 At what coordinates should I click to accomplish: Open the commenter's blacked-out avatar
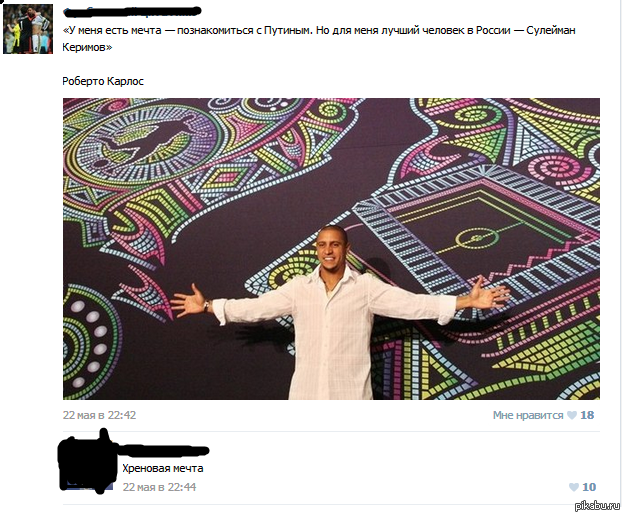[x=86, y=464]
